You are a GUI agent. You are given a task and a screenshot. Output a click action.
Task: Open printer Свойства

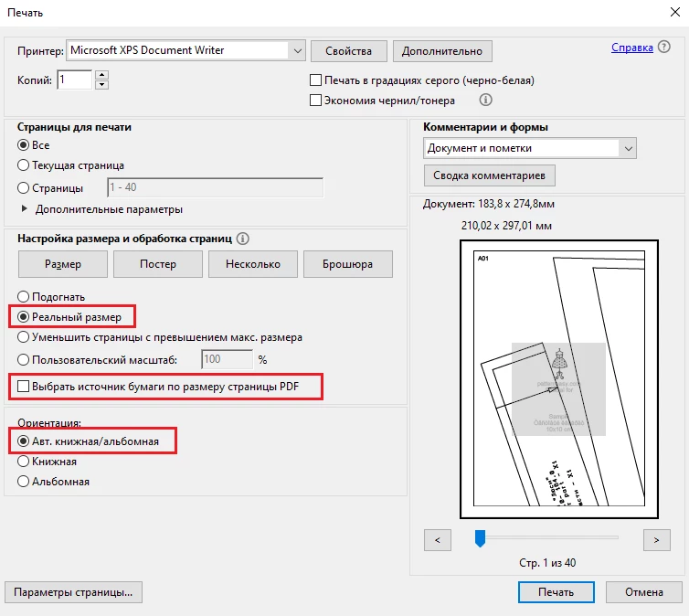(348, 51)
